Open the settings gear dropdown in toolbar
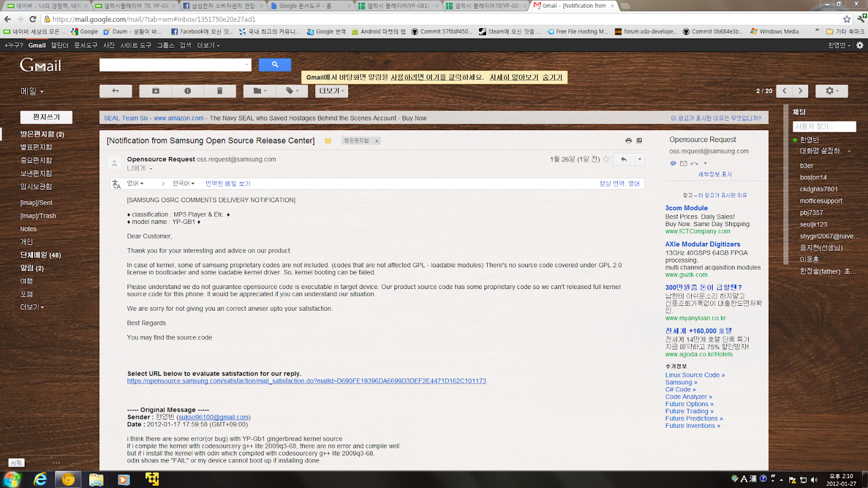This screenshot has width=868, height=488. 832,91
